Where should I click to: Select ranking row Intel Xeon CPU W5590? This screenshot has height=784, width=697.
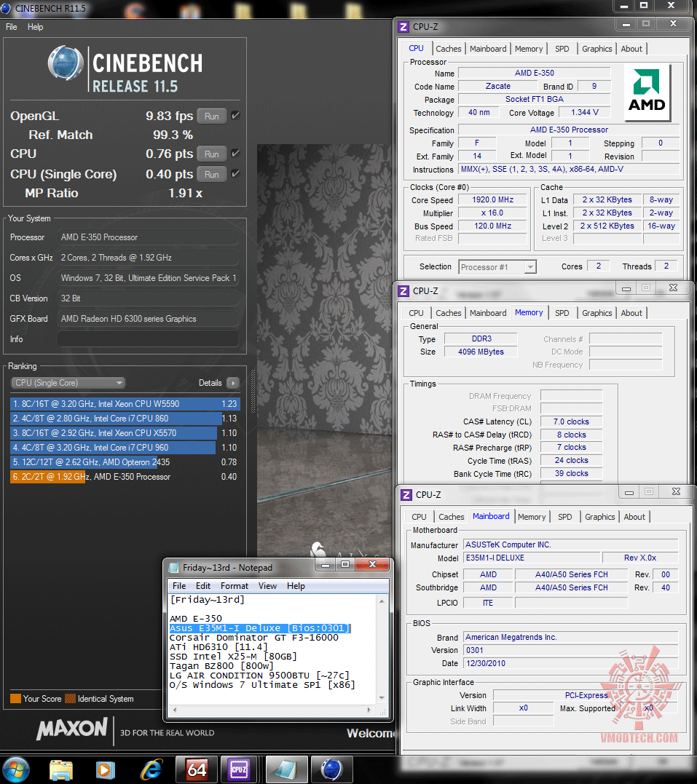point(125,404)
